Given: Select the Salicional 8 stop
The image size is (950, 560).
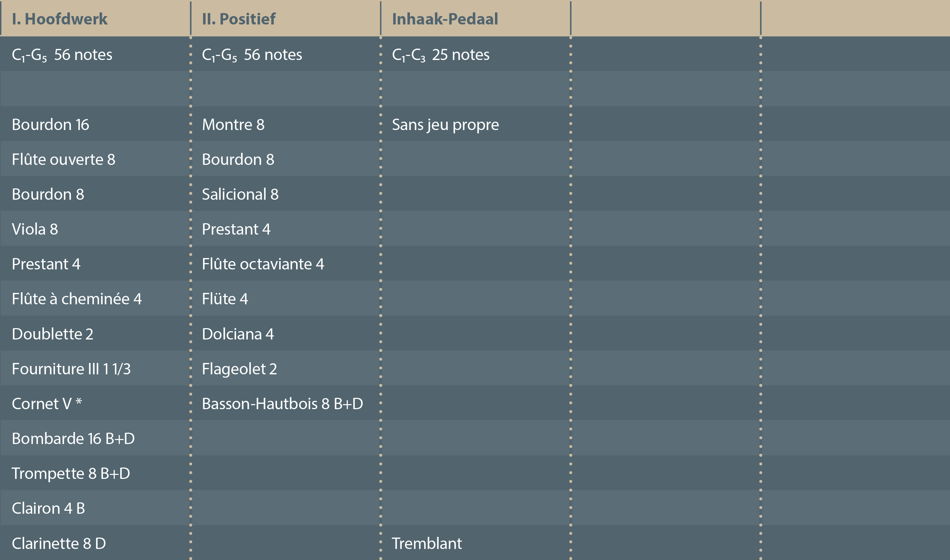Looking at the screenshot, I should [240, 194].
